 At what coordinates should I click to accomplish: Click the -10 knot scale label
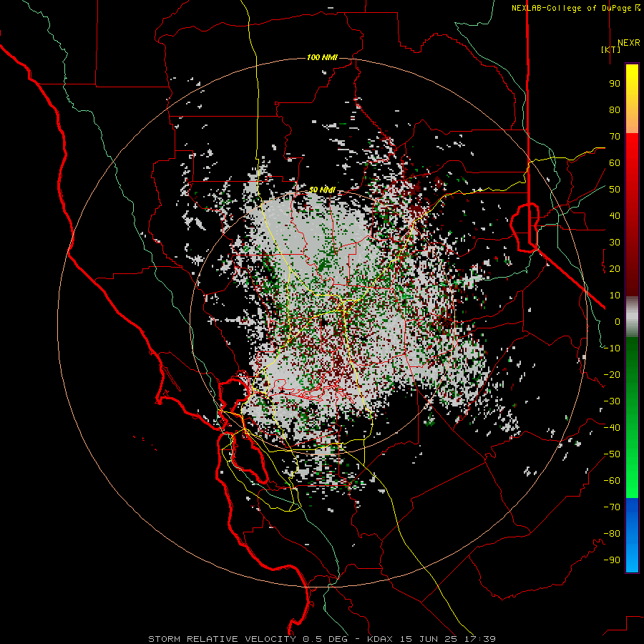pyautogui.click(x=612, y=348)
